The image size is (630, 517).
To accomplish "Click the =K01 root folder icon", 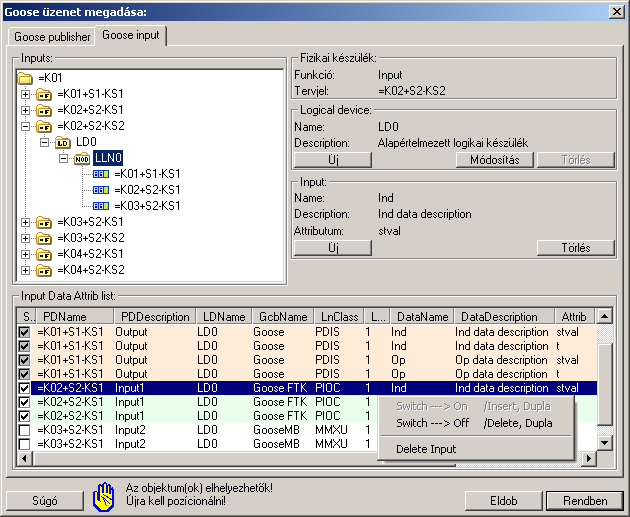I will point(25,78).
